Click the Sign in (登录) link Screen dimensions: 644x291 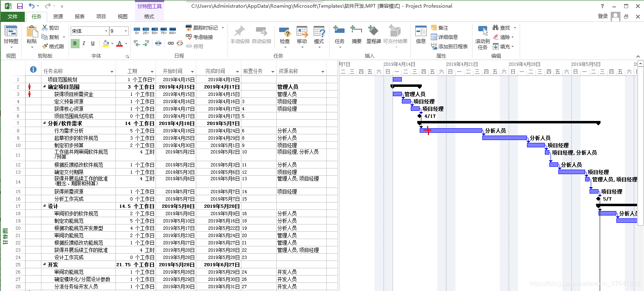tap(603, 16)
